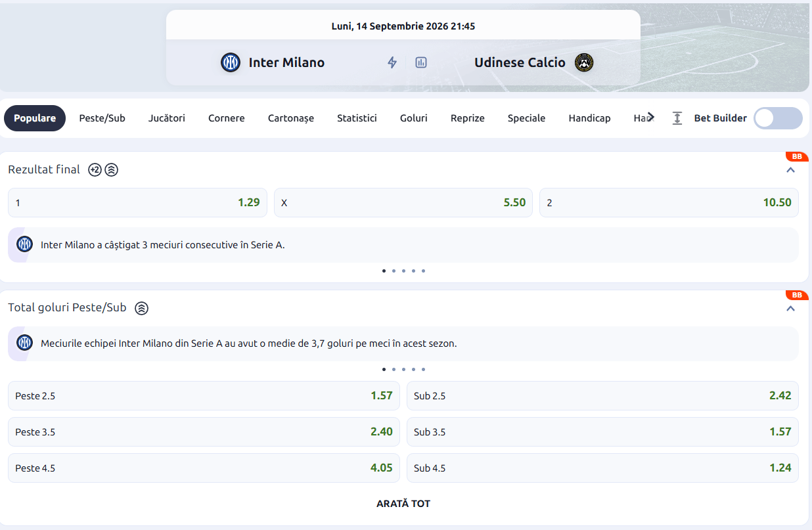Click the Bet Builder label
The width and height of the screenshot is (812, 530).
click(721, 118)
